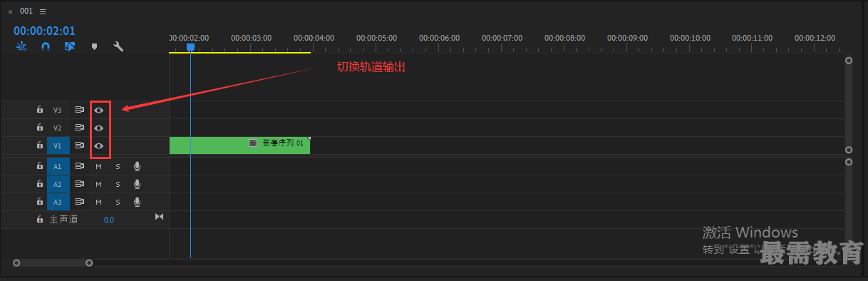The image size is (868, 281).
Task: Target the V3 track header
Action: coord(58,111)
